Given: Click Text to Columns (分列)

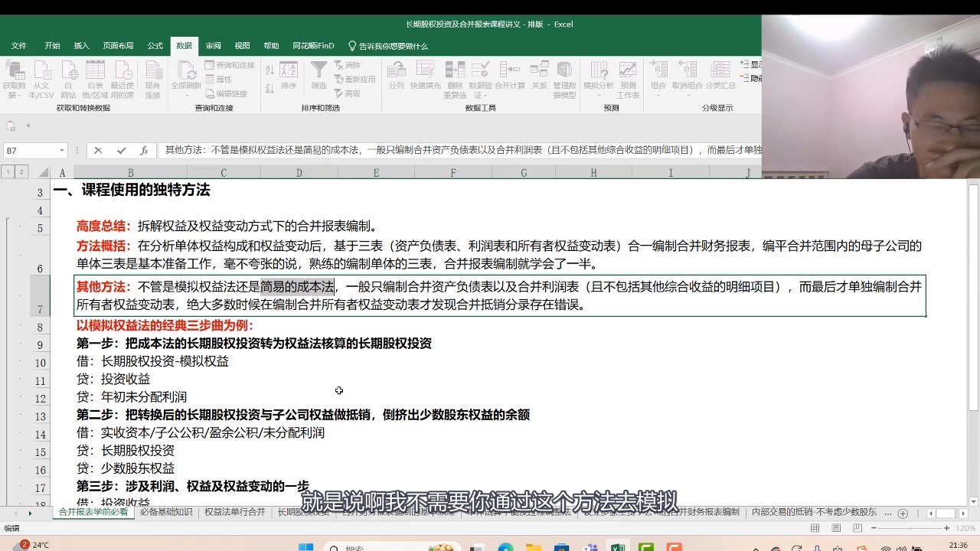Looking at the screenshot, I should click(396, 76).
